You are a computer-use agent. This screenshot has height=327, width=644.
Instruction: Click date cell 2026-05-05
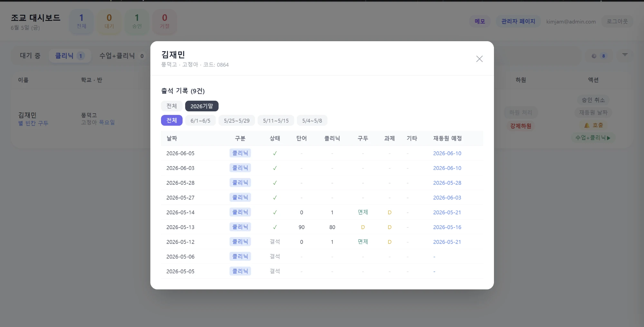pyautogui.click(x=180, y=271)
